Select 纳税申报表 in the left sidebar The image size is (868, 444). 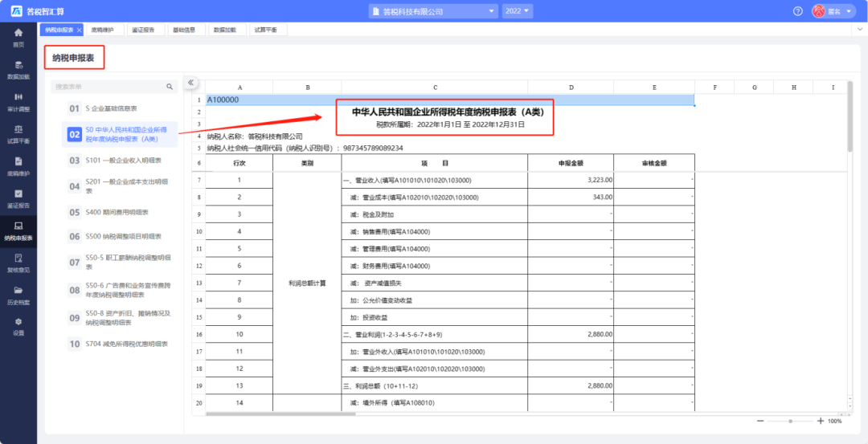(x=18, y=231)
